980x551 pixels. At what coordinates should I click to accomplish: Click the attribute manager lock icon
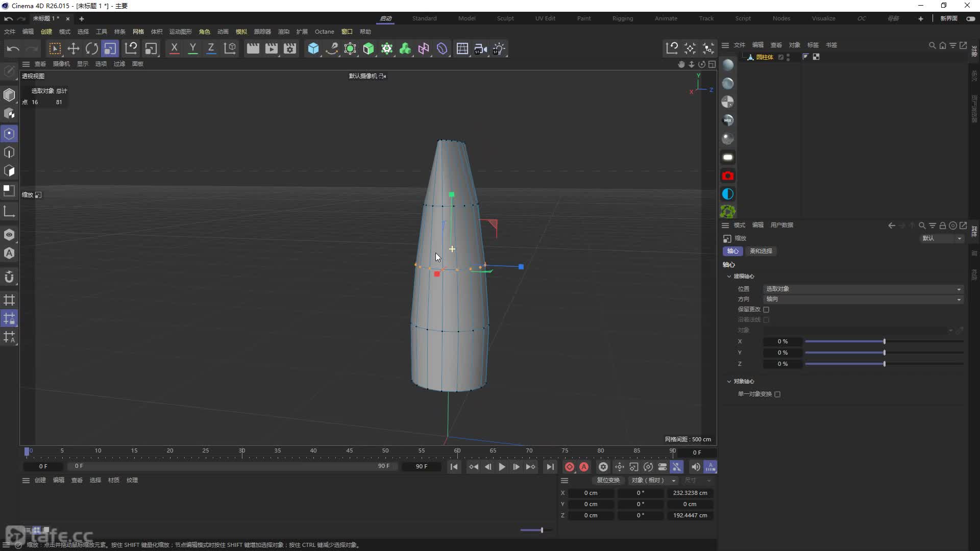[x=943, y=225]
